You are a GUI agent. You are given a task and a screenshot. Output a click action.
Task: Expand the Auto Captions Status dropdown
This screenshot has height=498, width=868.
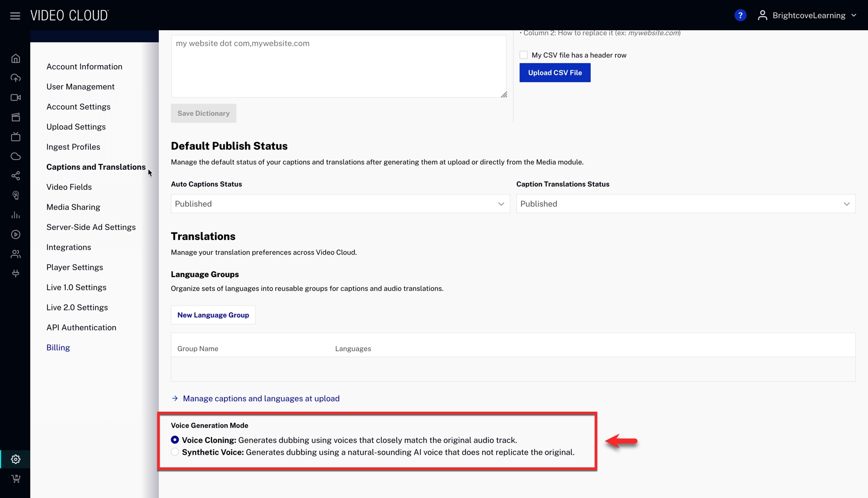(x=340, y=204)
